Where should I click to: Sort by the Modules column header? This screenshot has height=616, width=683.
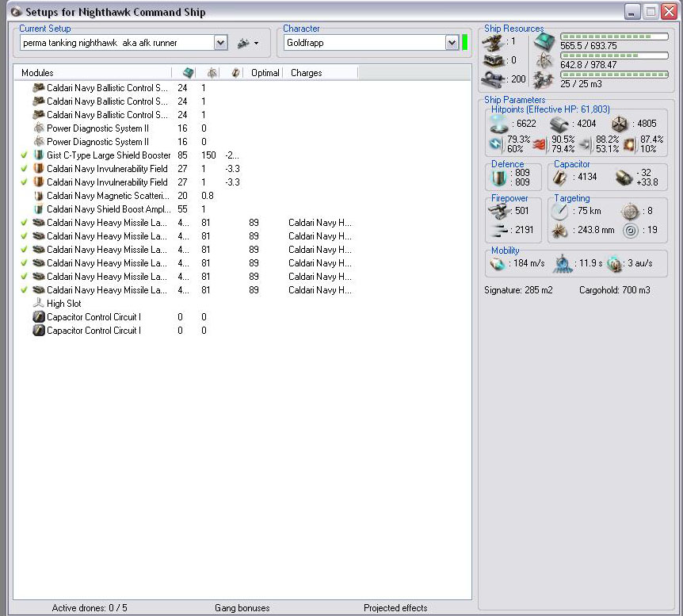pyautogui.click(x=93, y=73)
